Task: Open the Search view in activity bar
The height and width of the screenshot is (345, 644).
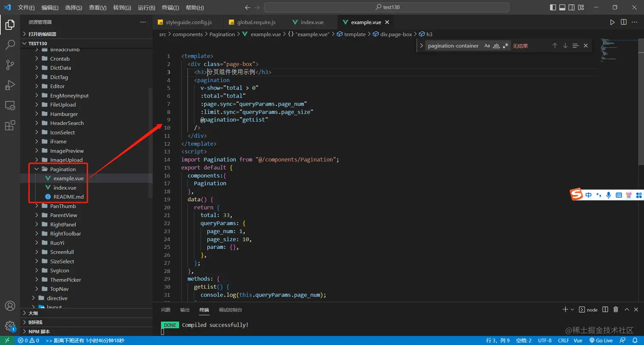Action: click(10, 45)
